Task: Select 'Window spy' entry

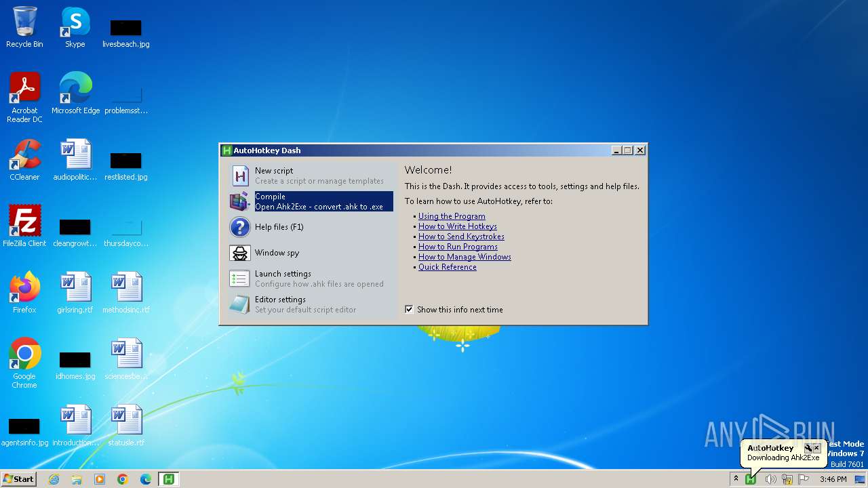Action: point(311,253)
